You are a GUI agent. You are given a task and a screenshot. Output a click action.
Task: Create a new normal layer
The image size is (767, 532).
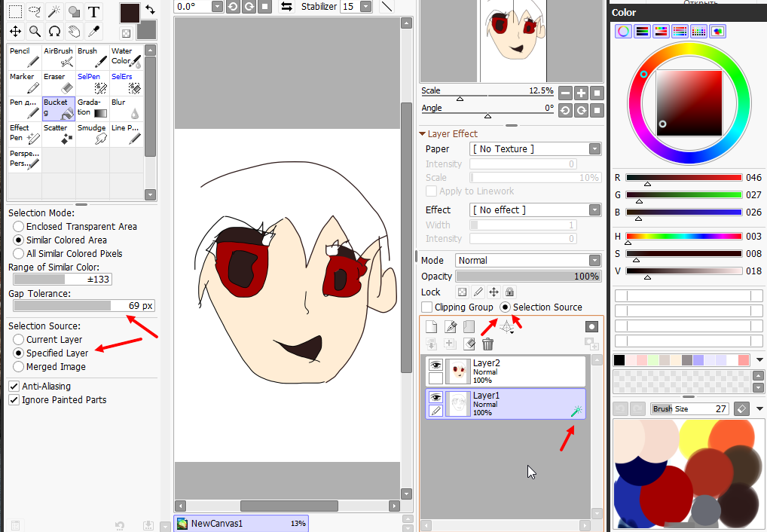click(x=431, y=326)
